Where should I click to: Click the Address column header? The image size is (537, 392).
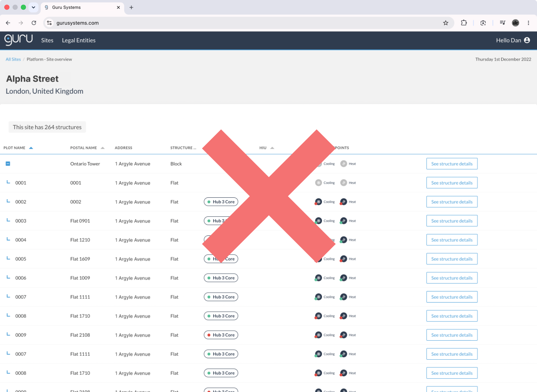tap(124, 148)
